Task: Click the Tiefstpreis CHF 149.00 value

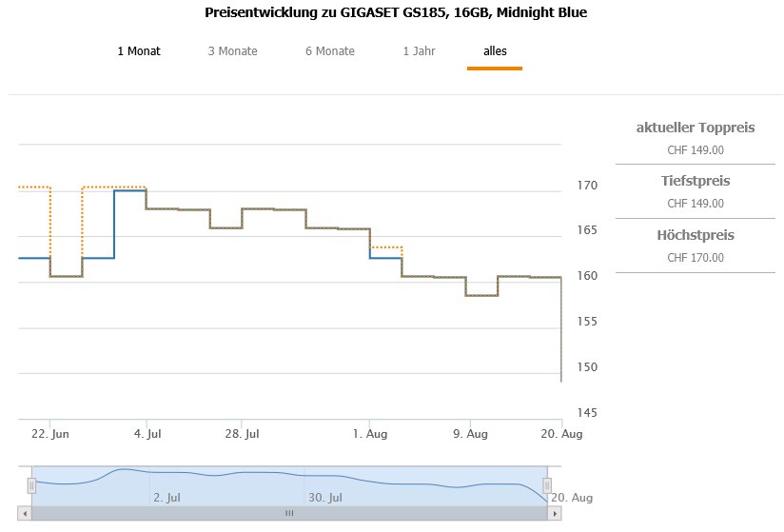Action: [x=696, y=204]
